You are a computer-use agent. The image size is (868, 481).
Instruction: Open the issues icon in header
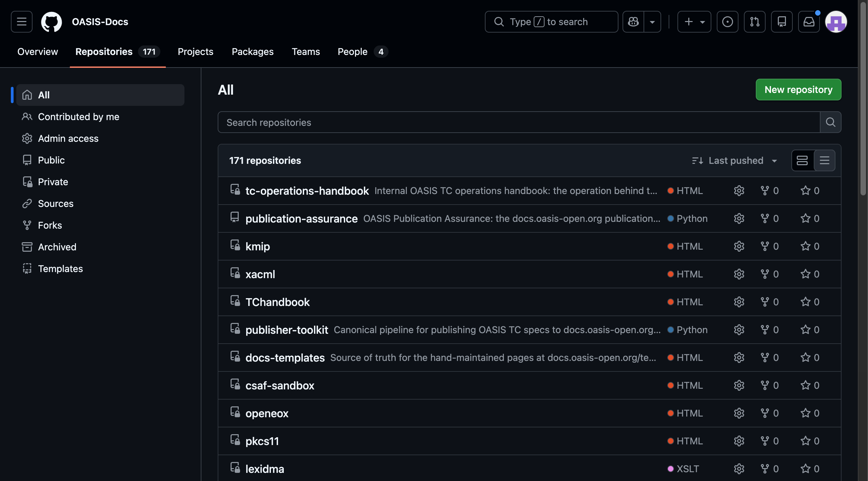pos(727,22)
